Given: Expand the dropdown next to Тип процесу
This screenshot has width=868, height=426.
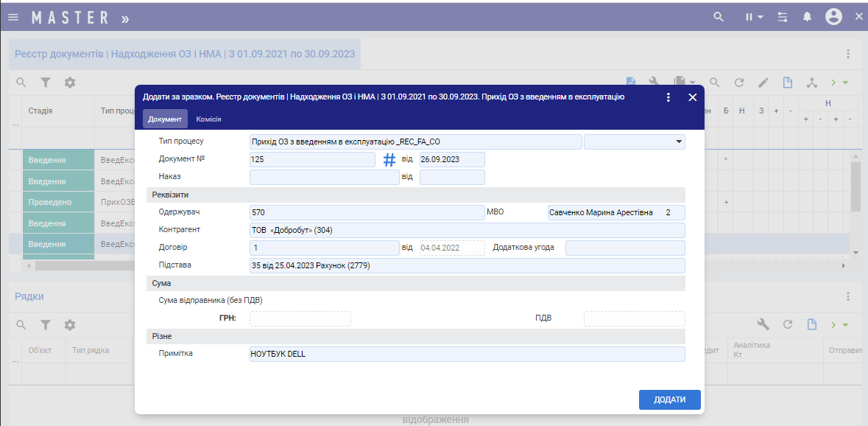Looking at the screenshot, I should (677, 142).
